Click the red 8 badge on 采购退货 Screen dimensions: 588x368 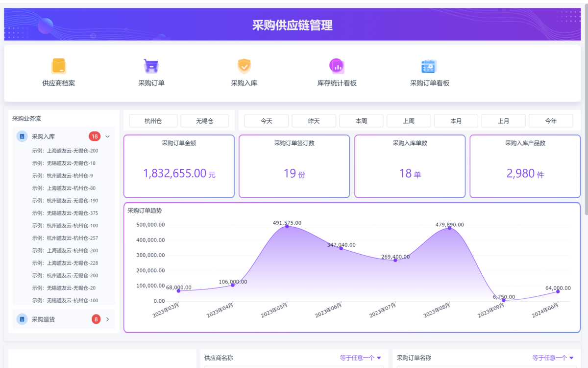tap(96, 319)
